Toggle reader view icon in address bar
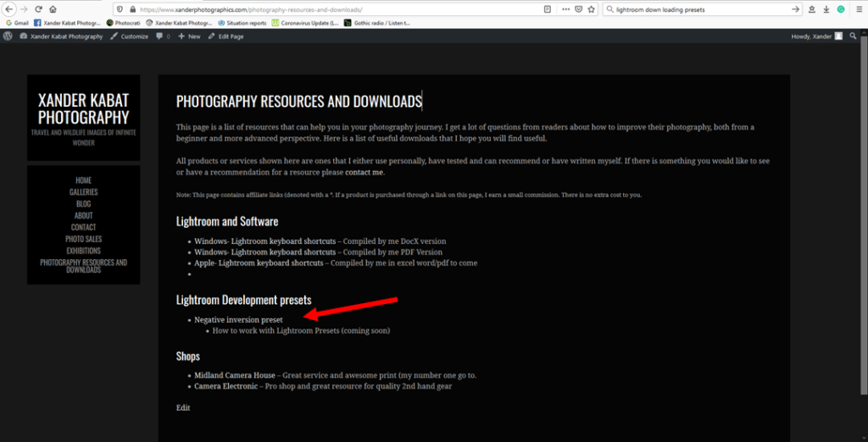This screenshot has width=868, height=442. pos(548,9)
